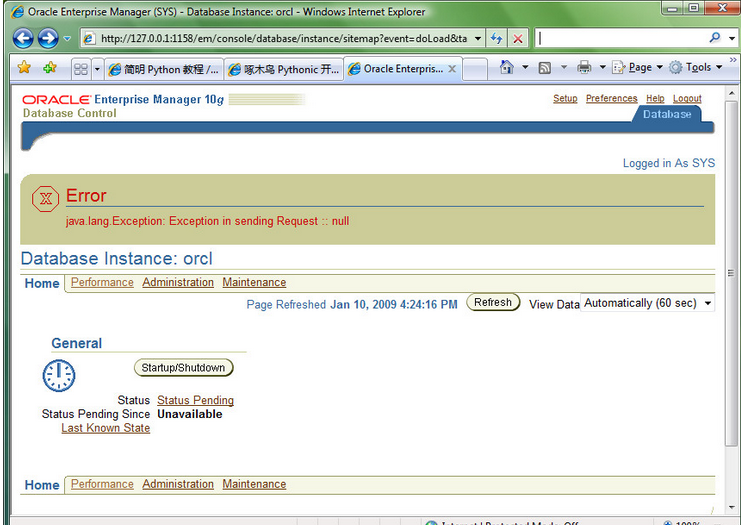Screen dimensions: 741x525
Task: Open the Quick Tabs grid icon
Action: click(x=80, y=68)
